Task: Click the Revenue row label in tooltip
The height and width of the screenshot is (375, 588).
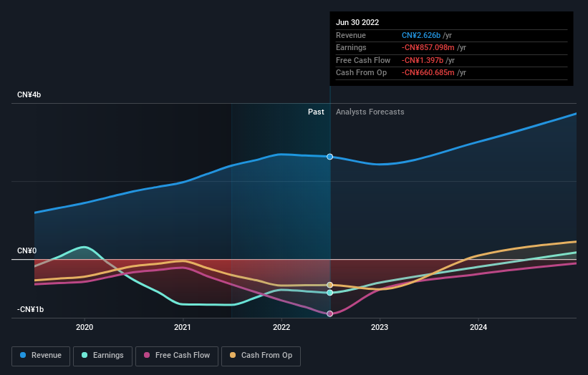Action: click(x=351, y=35)
